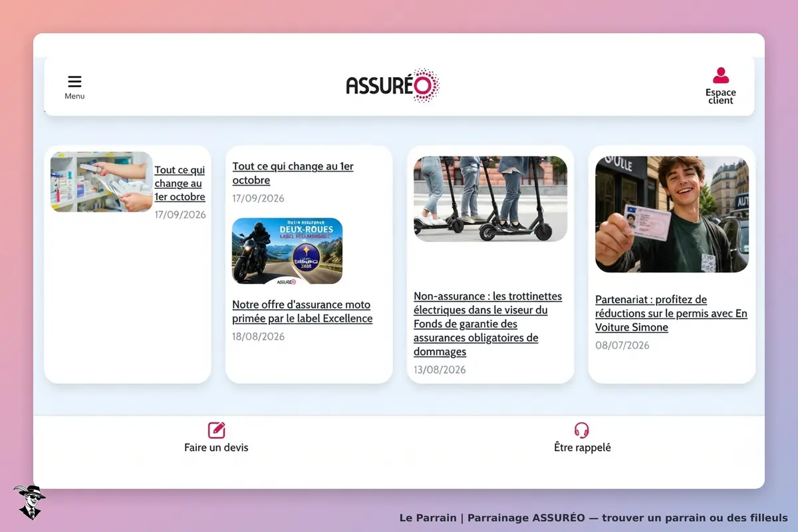Open the pharmacy article thumbnail
The image size is (798, 532).
pyautogui.click(x=102, y=182)
